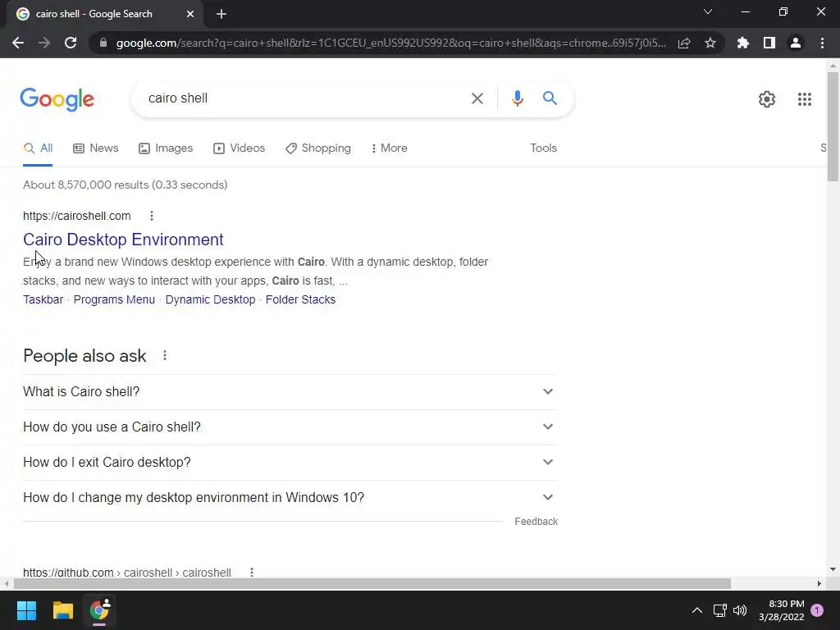Screen dimensions: 840x630
Task: Open the Cairo Desktop Environment result
Action: pos(123,240)
